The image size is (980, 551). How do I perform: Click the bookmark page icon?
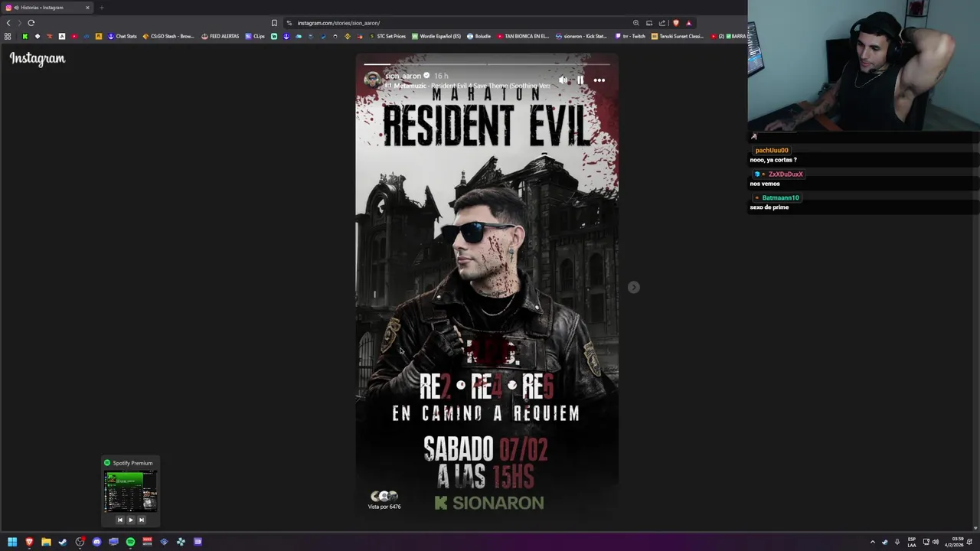click(x=274, y=23)
